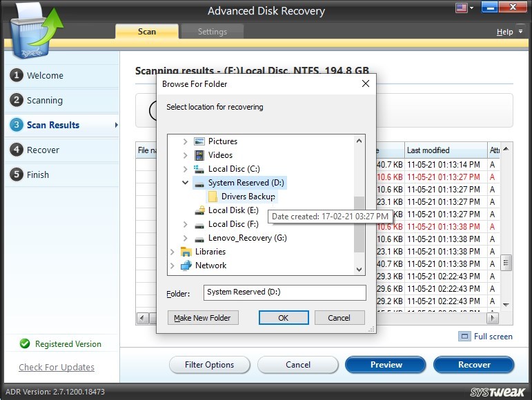The image size is (532, 400).
Task: Select the Network icon
Action: (x=186, y=266)
